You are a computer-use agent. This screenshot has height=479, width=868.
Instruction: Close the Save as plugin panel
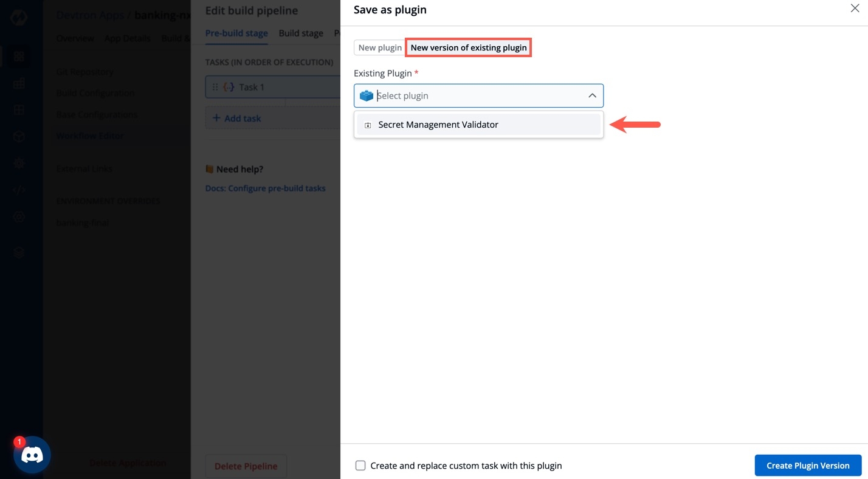click(855, 9)
